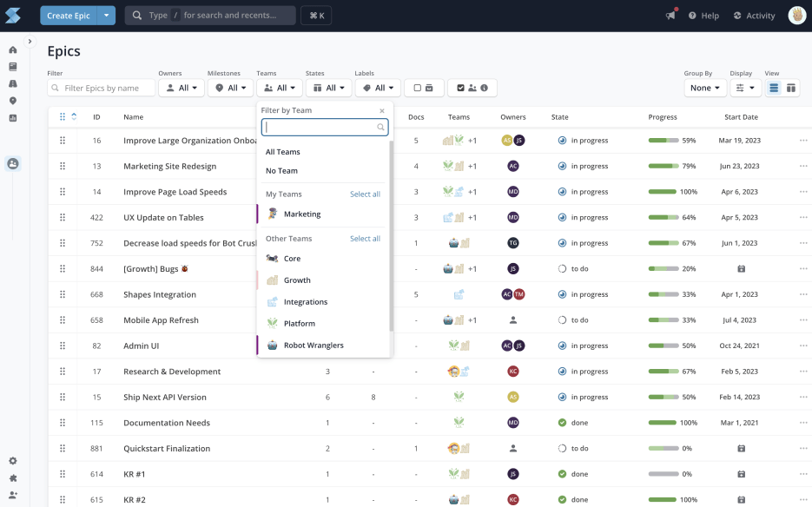Image resolution: width=812 pixels, height=507 pixels.
Task: Select list view toggle under View
Action: [774, 88]
